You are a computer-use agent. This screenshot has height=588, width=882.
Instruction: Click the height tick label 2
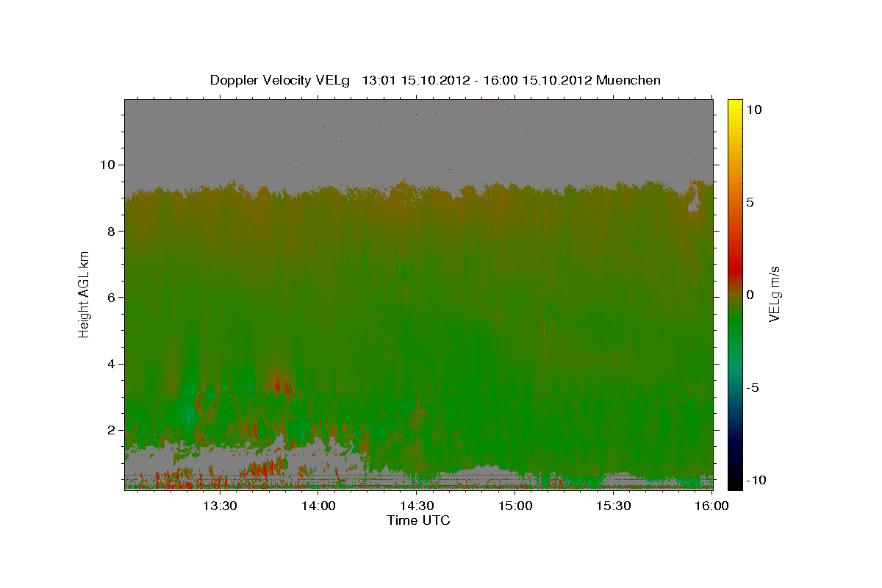[112, 430]
